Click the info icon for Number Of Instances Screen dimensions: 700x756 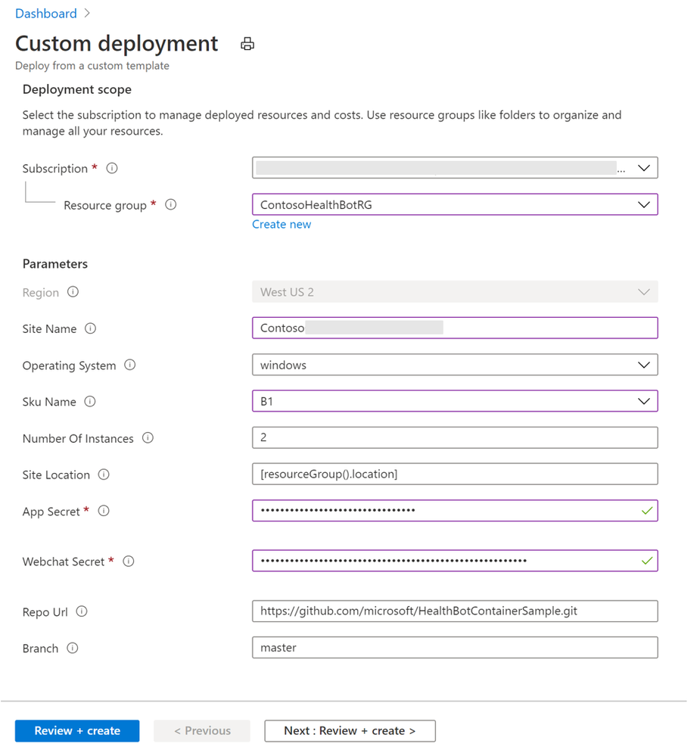tap(148, 438)
